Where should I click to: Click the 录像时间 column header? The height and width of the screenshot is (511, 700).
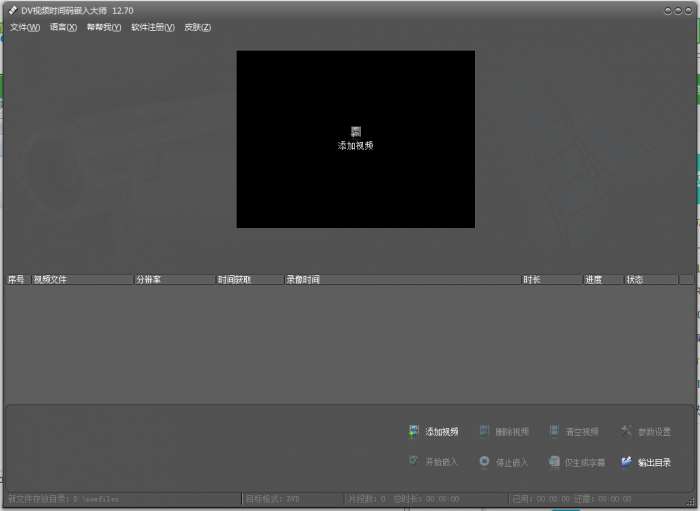click(x=402, y=279)
